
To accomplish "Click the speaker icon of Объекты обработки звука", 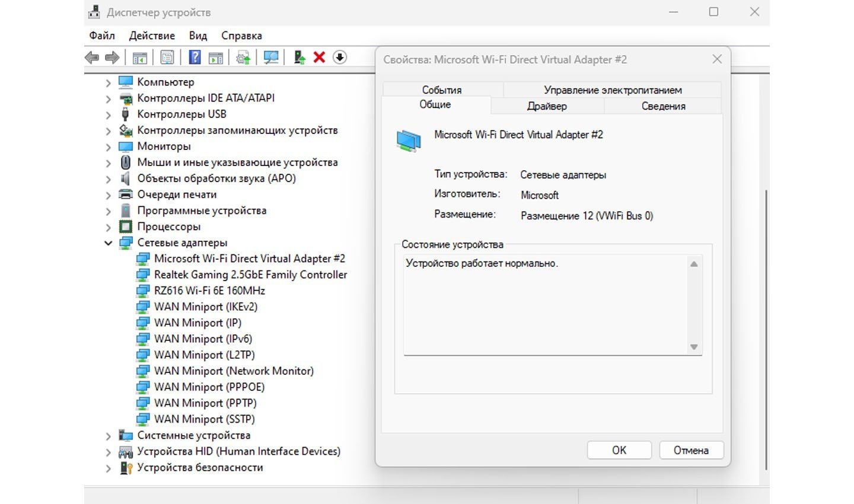I will 125,178.
